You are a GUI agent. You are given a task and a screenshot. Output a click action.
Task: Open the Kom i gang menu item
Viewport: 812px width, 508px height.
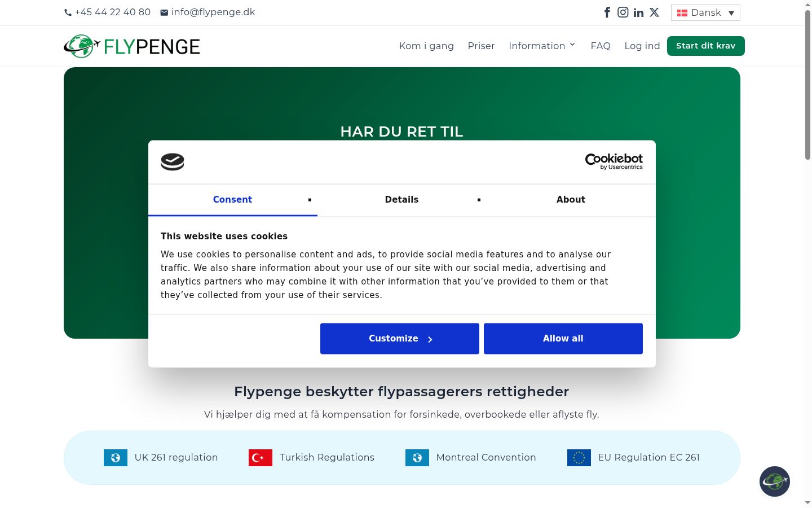point(426,46)
